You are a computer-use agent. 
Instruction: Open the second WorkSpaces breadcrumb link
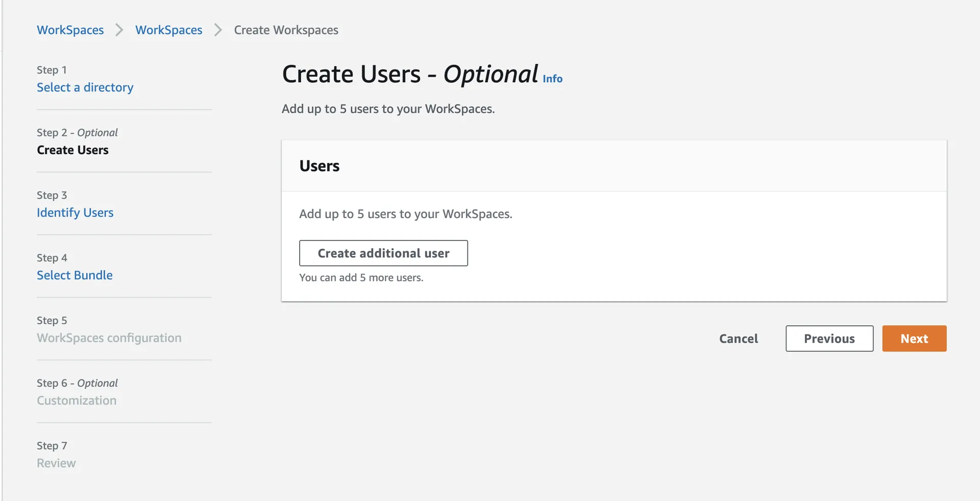coord(168,30)
